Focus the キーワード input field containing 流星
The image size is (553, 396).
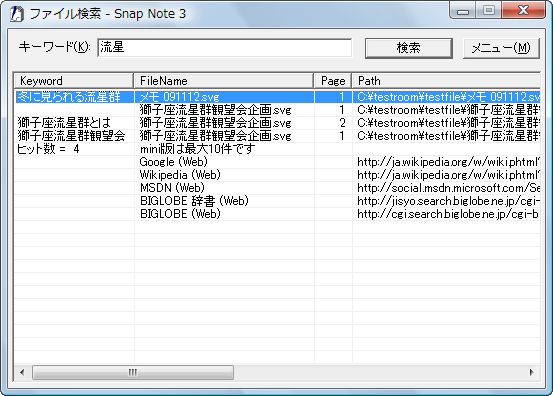coord(225,47)
